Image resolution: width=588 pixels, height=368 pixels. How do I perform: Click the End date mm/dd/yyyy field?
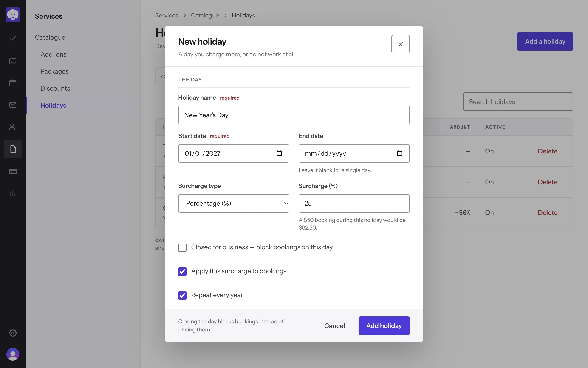[354, 153]
